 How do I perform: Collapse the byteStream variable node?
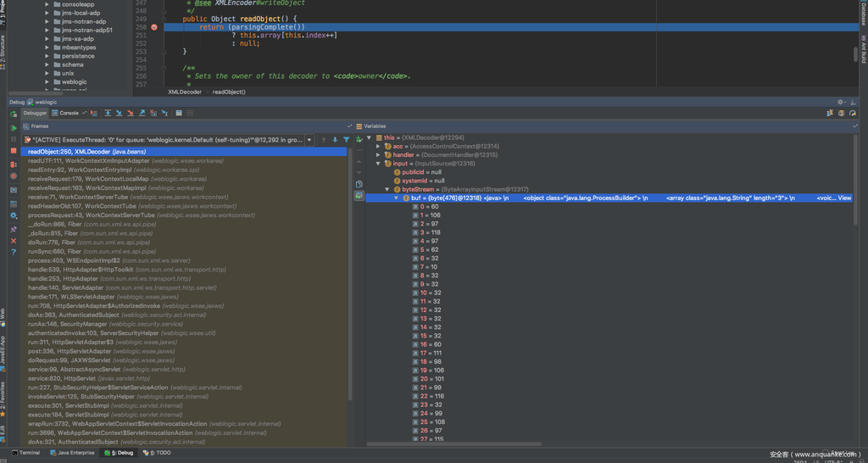[387, 190]
